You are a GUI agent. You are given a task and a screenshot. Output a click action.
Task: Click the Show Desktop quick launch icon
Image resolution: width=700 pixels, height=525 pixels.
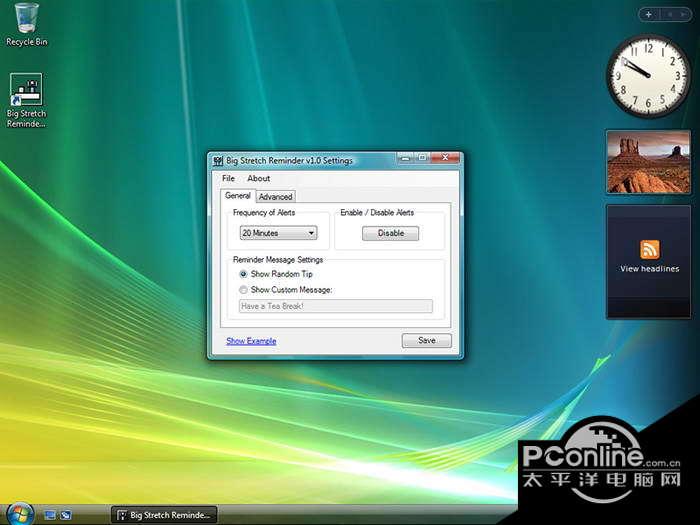click(x=50, y=515)
